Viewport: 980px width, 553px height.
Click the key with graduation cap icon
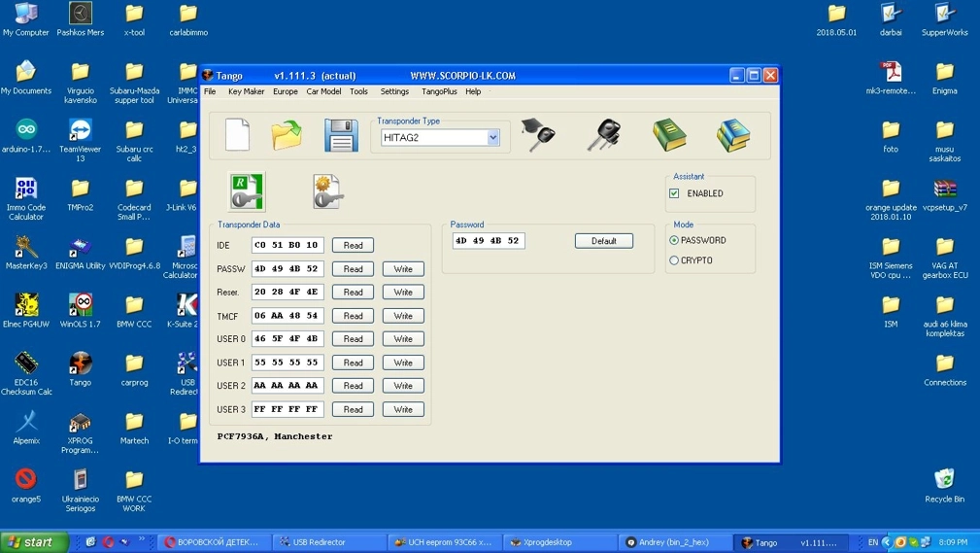click(x=538, y=134)
